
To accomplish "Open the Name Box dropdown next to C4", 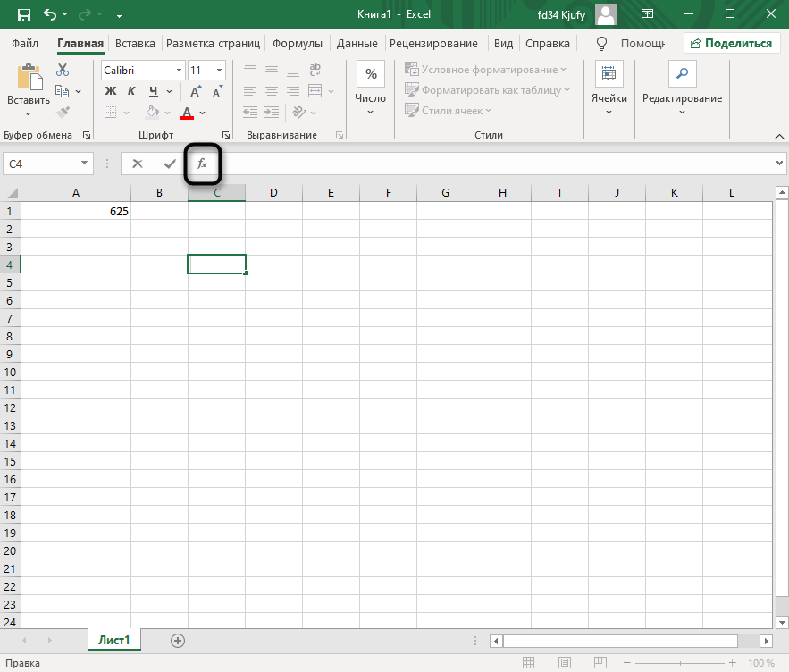I will tap(85, 164).
